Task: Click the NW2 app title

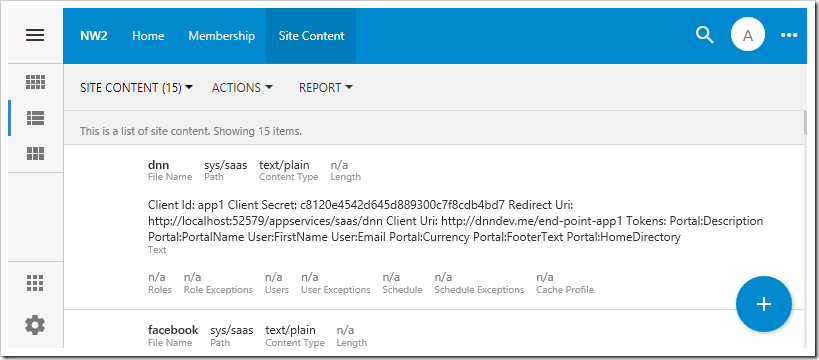Action: [93, 36]
